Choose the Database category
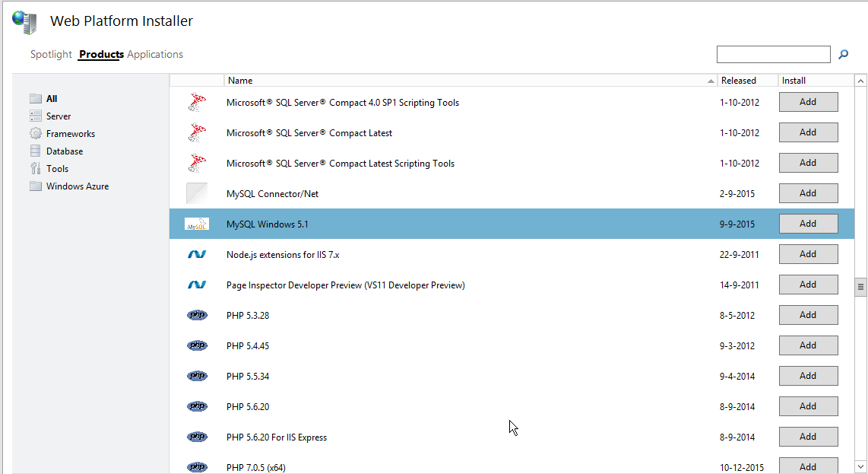This screenshot has height=474, width=868. [65, 151]
